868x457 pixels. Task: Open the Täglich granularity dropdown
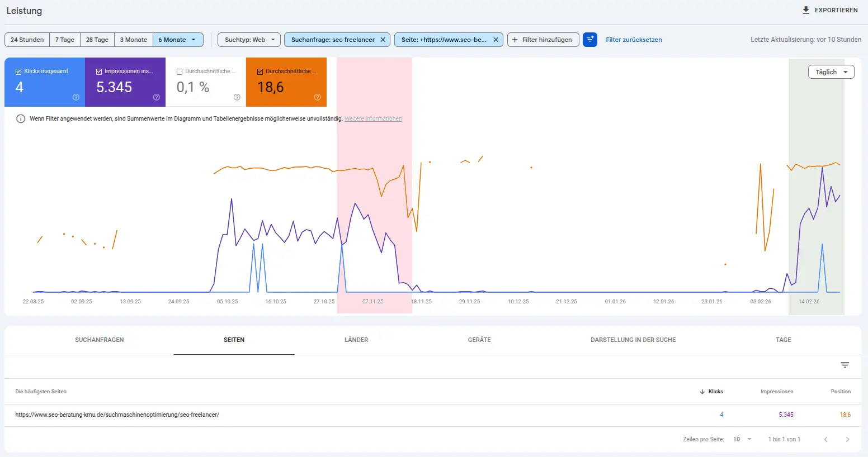[831, 72]
